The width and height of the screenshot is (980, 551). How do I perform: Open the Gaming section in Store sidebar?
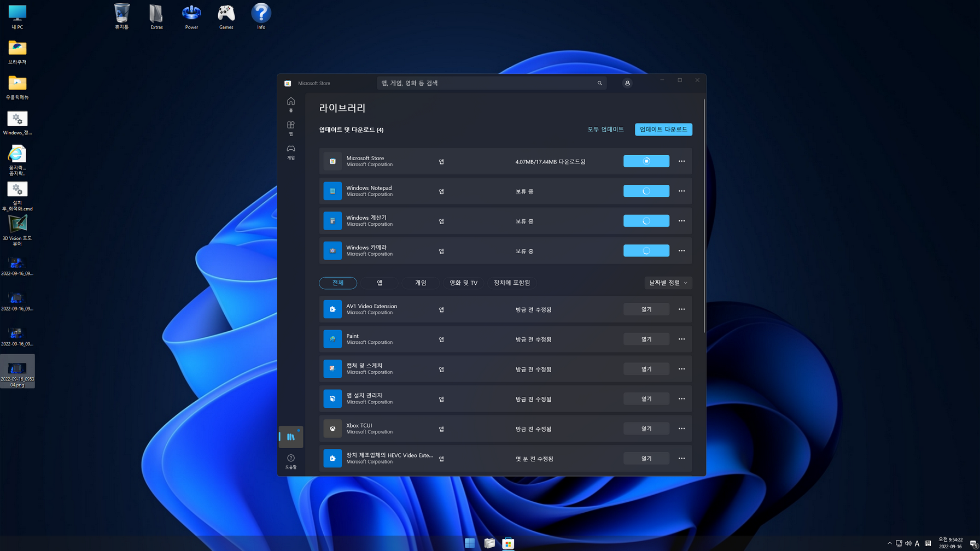pos(291,152)
